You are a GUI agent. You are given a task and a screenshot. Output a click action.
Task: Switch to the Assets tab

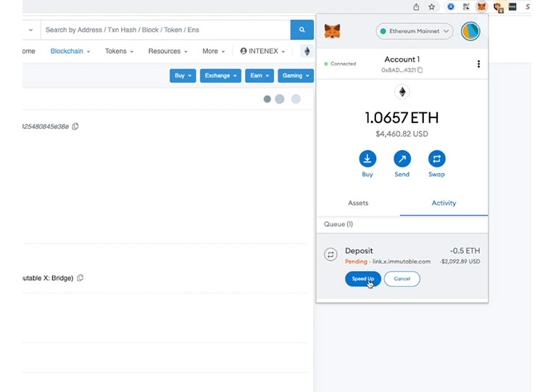click(358, 203)
